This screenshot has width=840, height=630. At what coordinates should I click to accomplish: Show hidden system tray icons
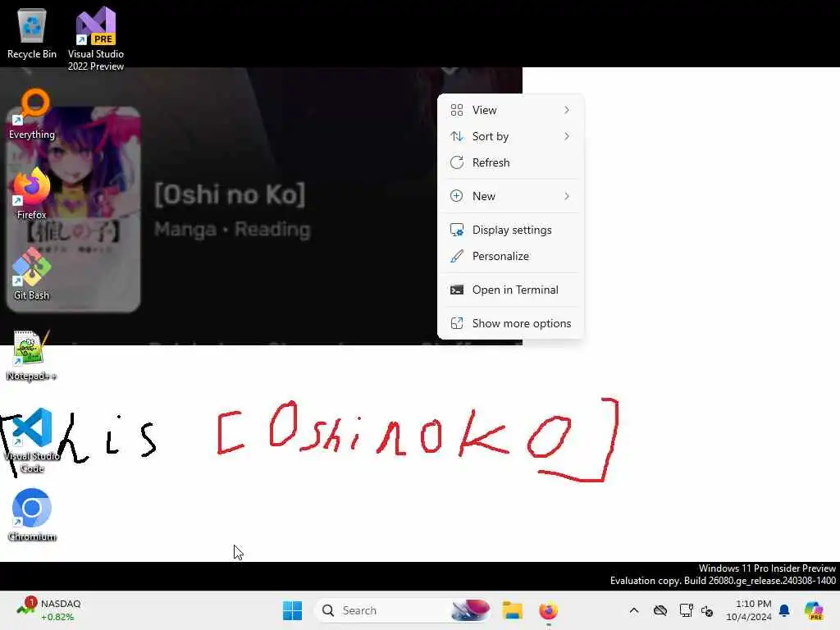coord(634,610)
